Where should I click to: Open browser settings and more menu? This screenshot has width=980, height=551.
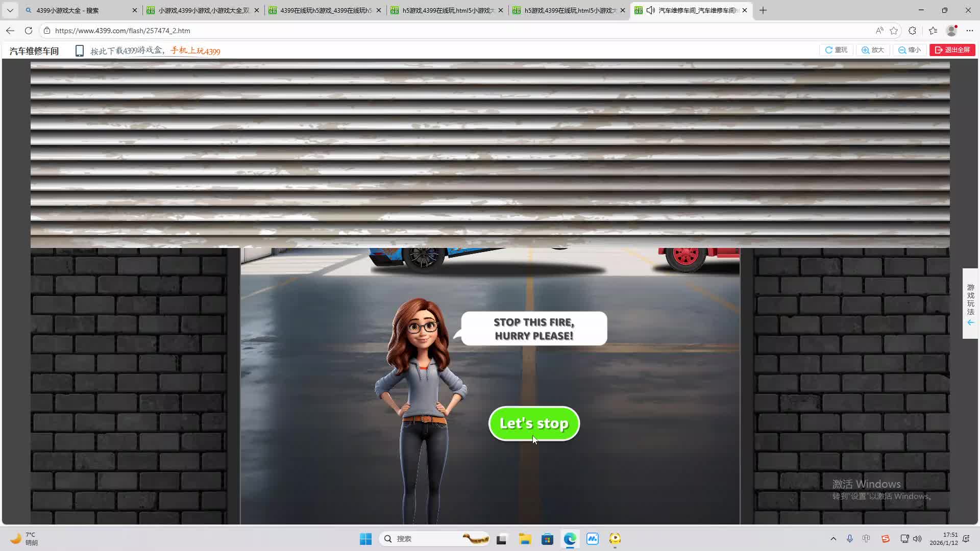tap(970, 31)
